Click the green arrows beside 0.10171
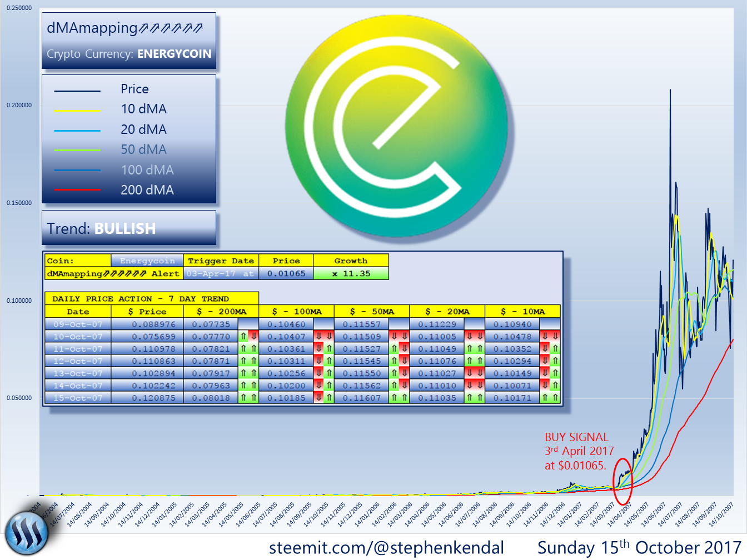 tap(550, 397)
